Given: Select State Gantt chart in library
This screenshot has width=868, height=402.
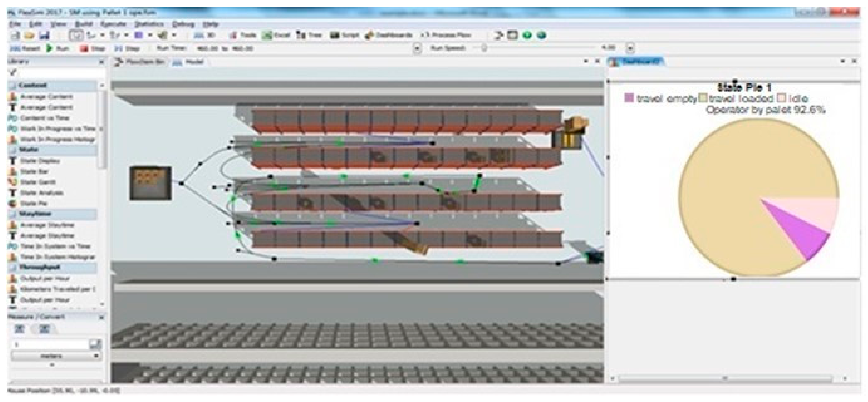Looking at the screenshot, I should click(x=37, y=182).
